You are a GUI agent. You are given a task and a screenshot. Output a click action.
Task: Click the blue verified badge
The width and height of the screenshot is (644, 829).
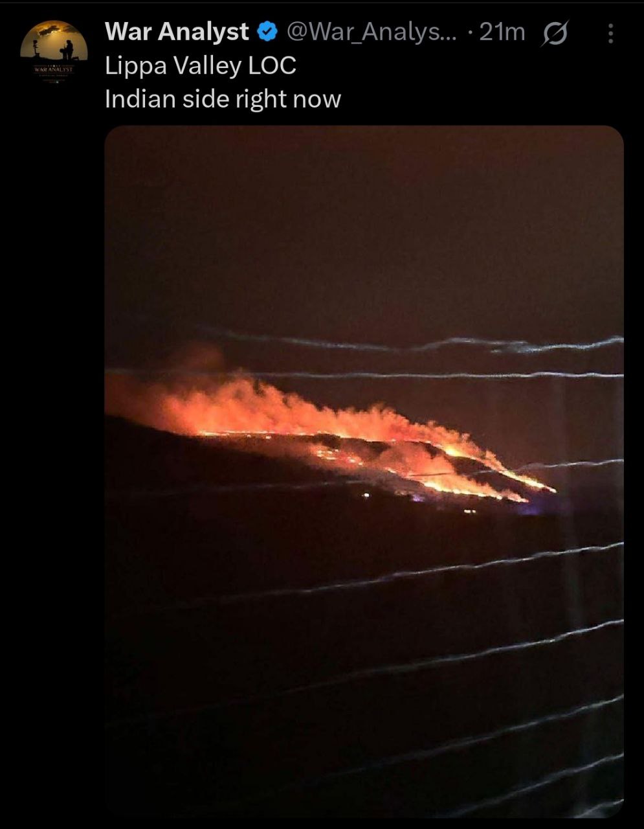pyautogui.click(x=267, y=32)
